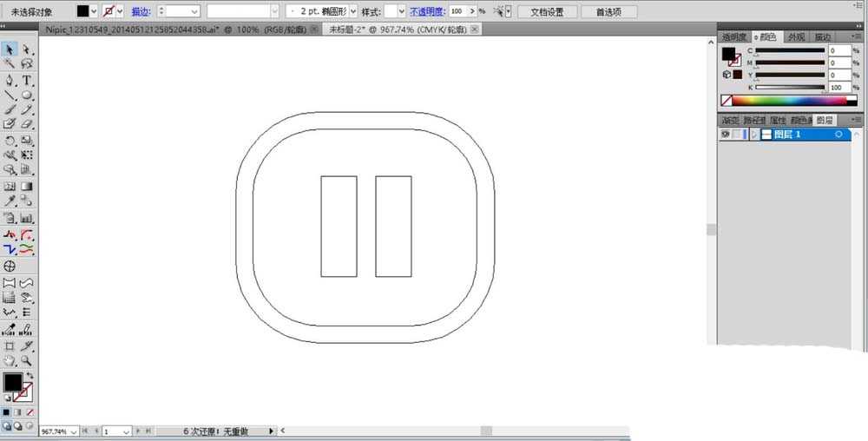The width and height of the screenshot is (868, 441).
Task: Select the Gradient tool
Action: (x=27, y=187)
